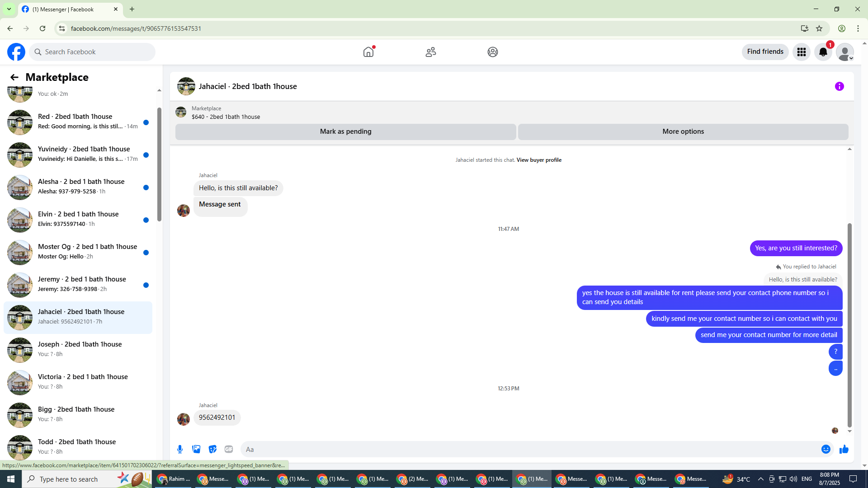The height and width of the screenshot is (488, 868).
Task: Open the Friends icon in top navigation
Action: pos(431,52)
